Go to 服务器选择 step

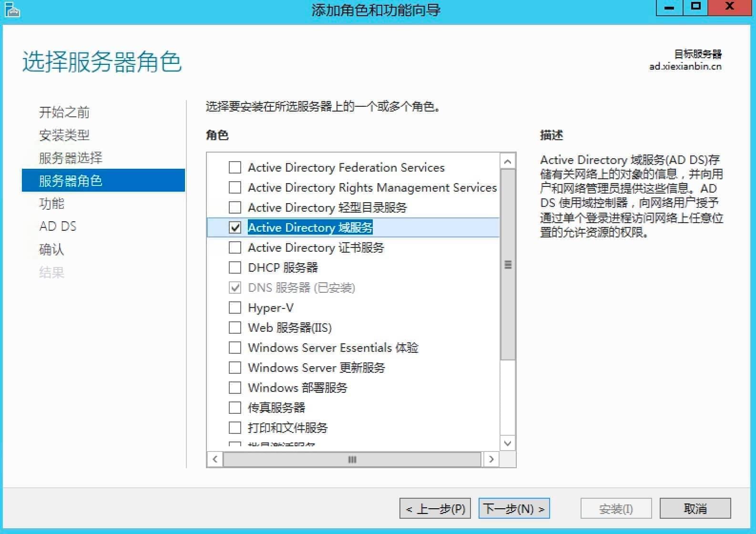tap(71, 158)
